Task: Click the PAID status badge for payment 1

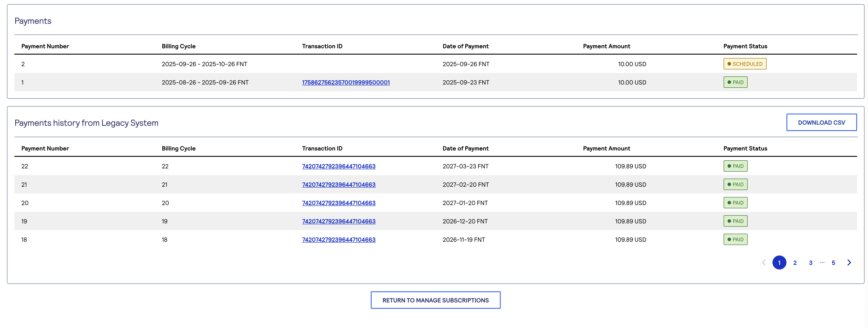Action: tap(736, 82)
